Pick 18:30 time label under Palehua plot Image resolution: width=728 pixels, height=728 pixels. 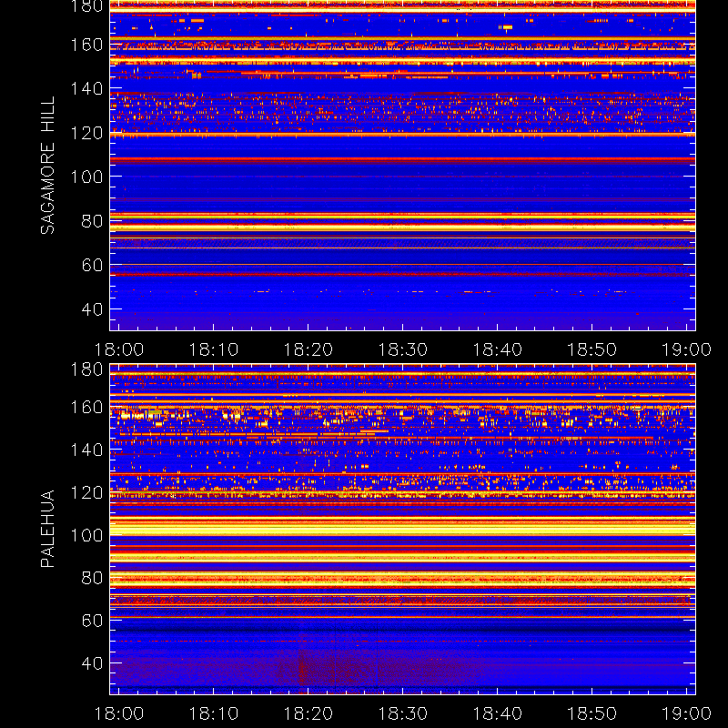coord(402,713)
